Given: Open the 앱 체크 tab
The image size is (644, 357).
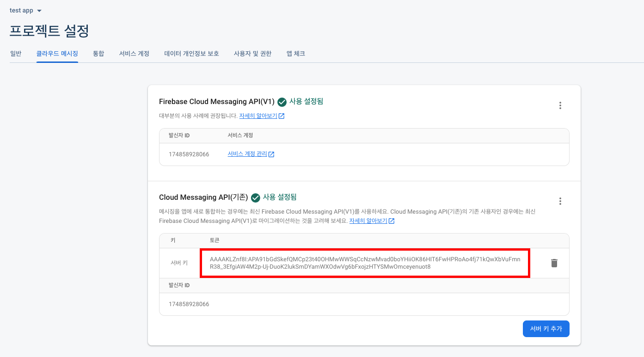Looking at the screenshot, I should tap(296, 54).
